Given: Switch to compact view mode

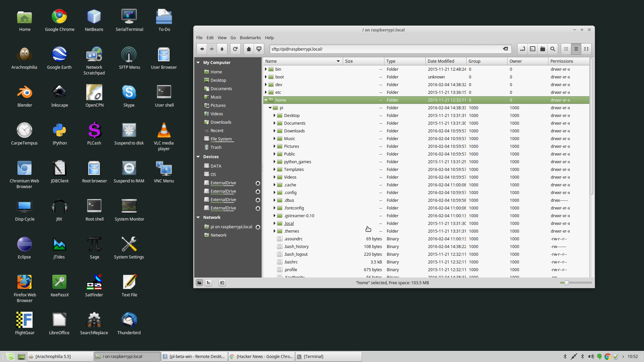Looking at the screenshot, I should 586,49.
